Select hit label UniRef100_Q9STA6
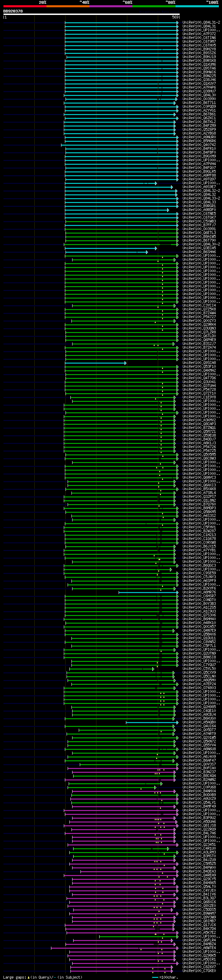Image resolution: width=222 pixels, height=980 pixels. pyautogui.click(x=199, y=68)
